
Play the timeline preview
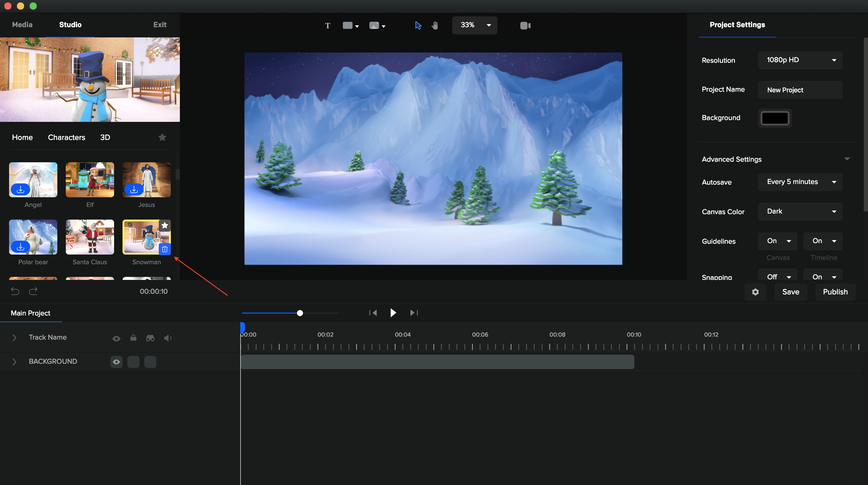coord(393,313)
